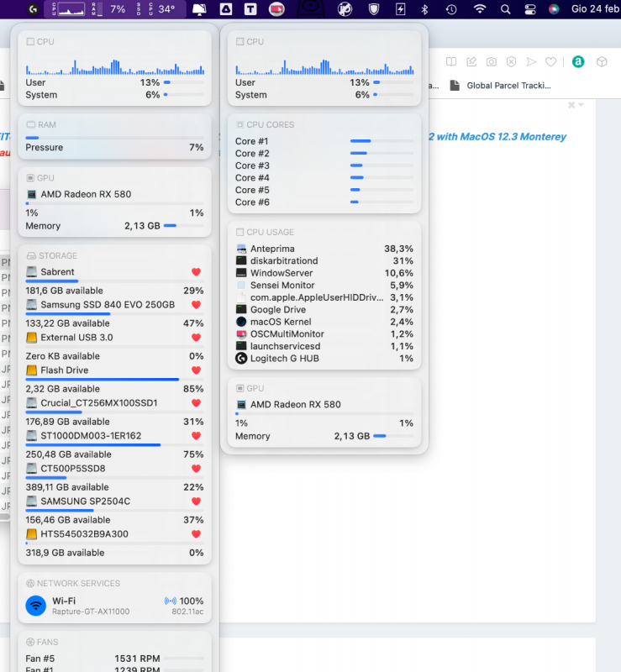This screenshot has height=672, width=621.
Task: Click the STORAGE section header
Action: [x=52, y=255]
